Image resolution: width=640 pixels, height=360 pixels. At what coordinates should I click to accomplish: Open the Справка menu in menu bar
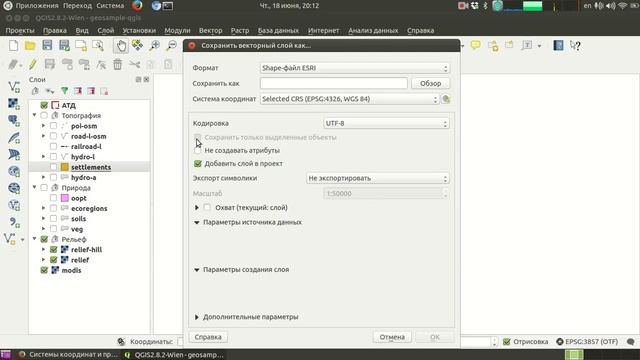[x=420, y=31]
